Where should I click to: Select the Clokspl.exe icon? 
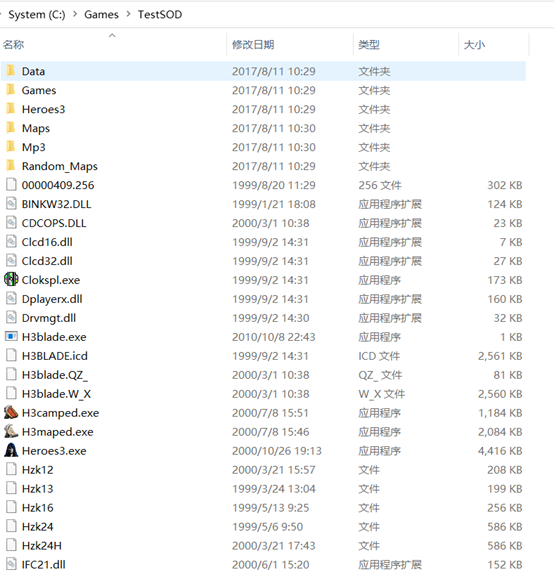[x=11, y=279]
